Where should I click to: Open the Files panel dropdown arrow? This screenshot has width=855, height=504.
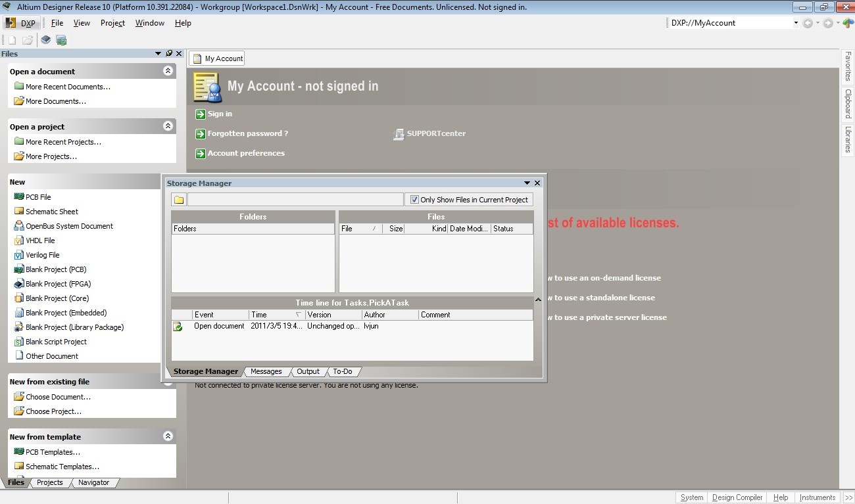point(159,53)
